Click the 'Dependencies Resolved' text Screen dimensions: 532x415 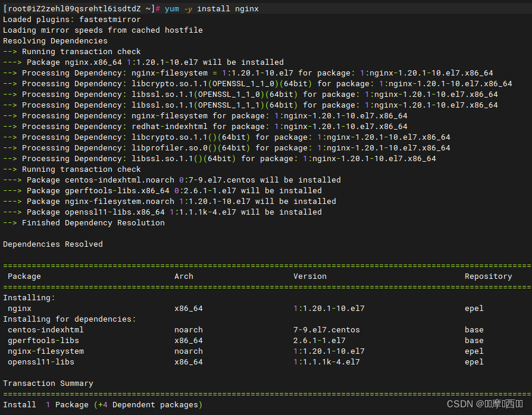pos(53,244)
